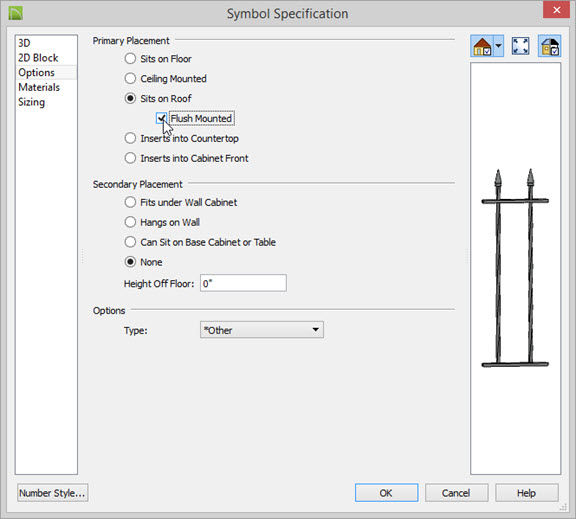The width and height of the screenshot is (576, 519).
Task: Select the Sits on Floor radio button
Action: pos(130,58)
